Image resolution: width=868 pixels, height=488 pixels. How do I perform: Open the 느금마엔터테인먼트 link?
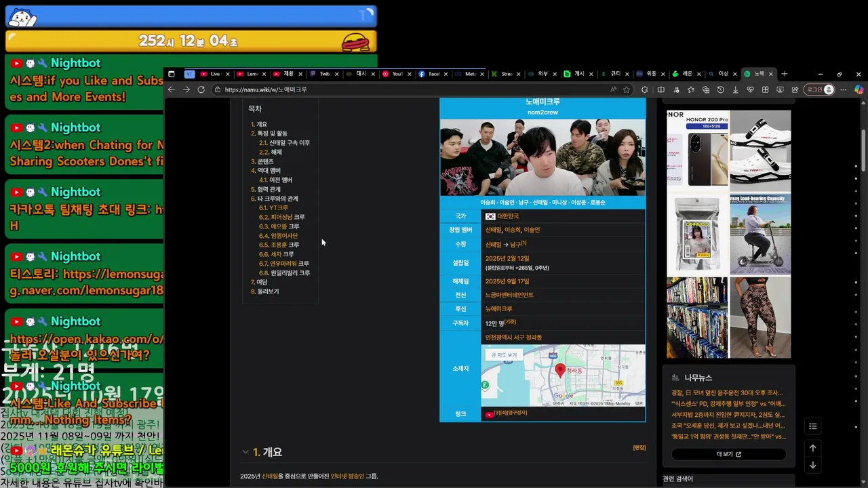point(509,296)
